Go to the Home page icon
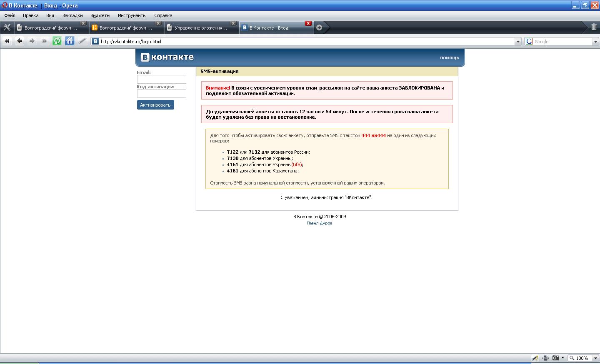This screenshot has width=600, height=364. click(x=70, y=41)
